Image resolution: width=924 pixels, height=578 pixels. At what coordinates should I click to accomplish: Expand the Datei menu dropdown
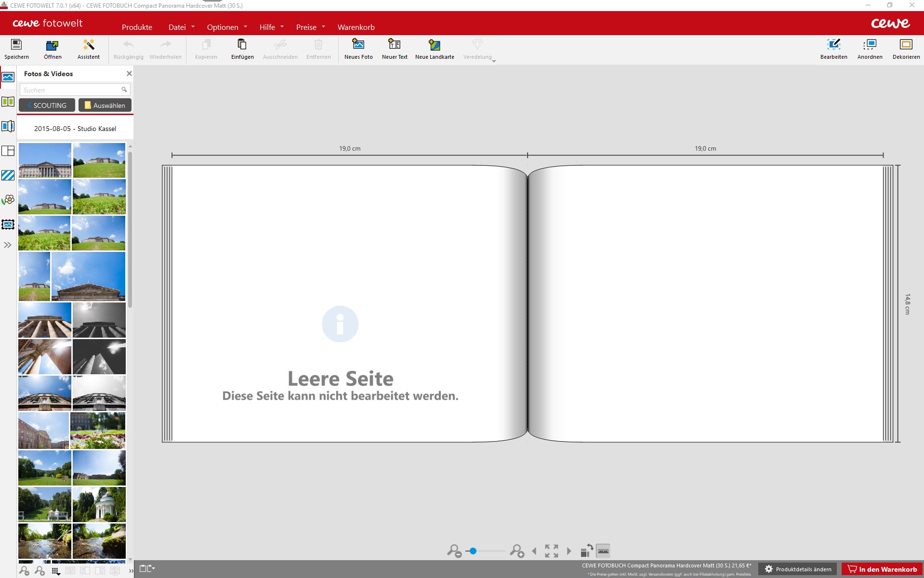click(181, 27)
